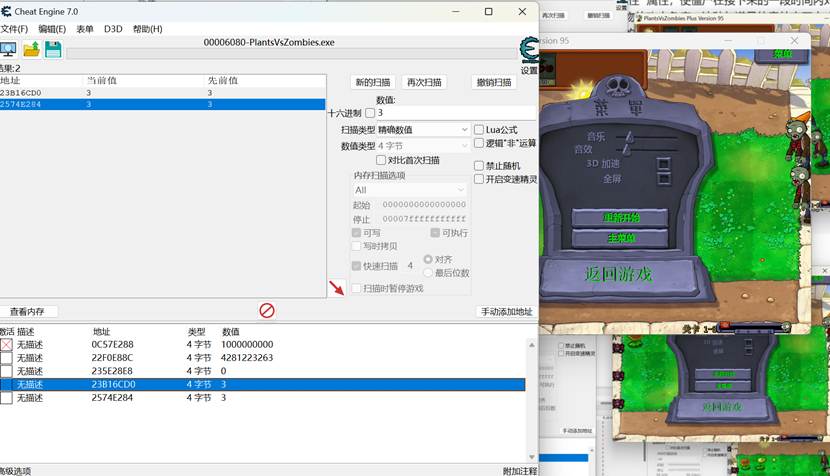Screen dimensions: 830x476
Task: Select the 最后位数 radio button
Action: pyautogui.click(x=428, y=272)
